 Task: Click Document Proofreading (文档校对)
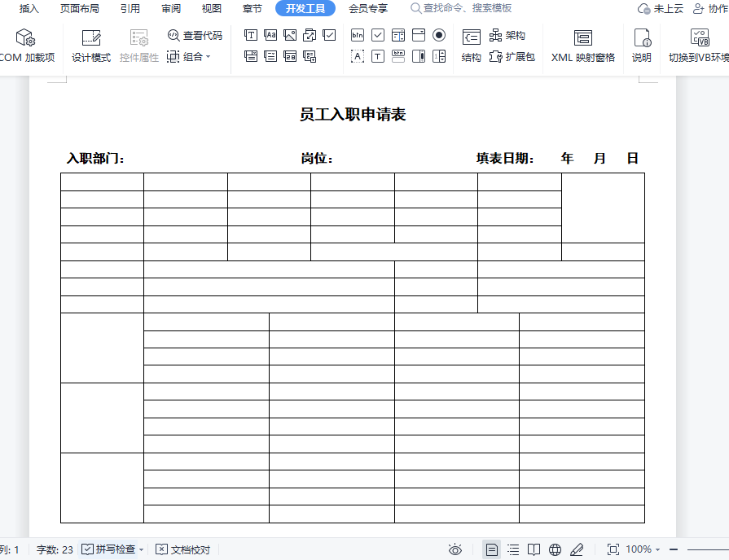pos(182,549)
